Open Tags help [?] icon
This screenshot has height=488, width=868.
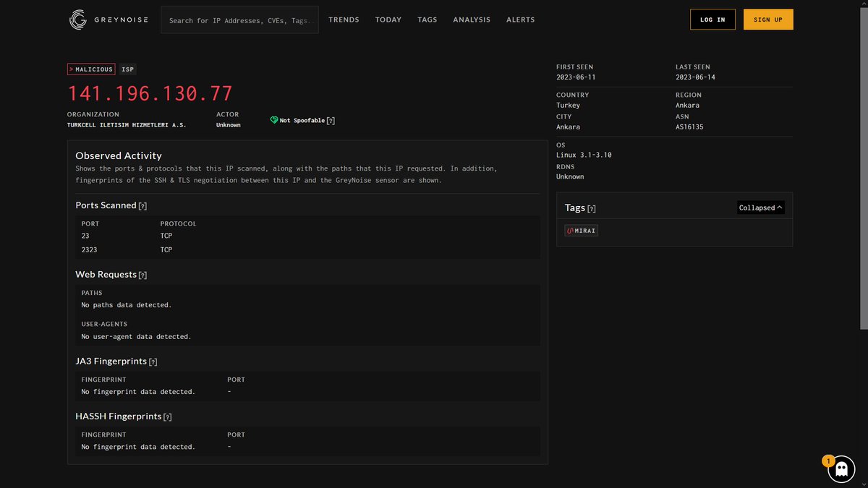592,208
